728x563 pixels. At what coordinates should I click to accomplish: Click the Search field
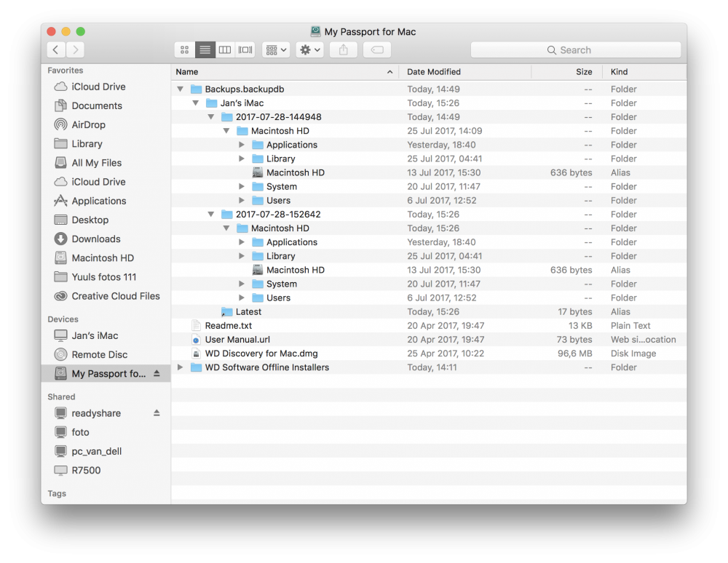click(576, 50)
